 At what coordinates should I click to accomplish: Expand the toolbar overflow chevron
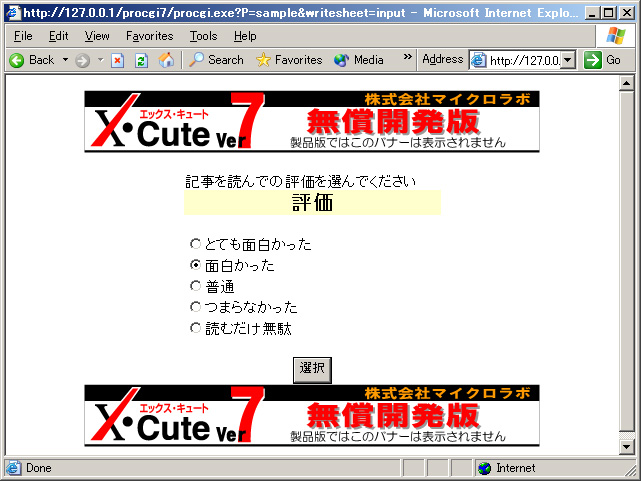point(407,56)
